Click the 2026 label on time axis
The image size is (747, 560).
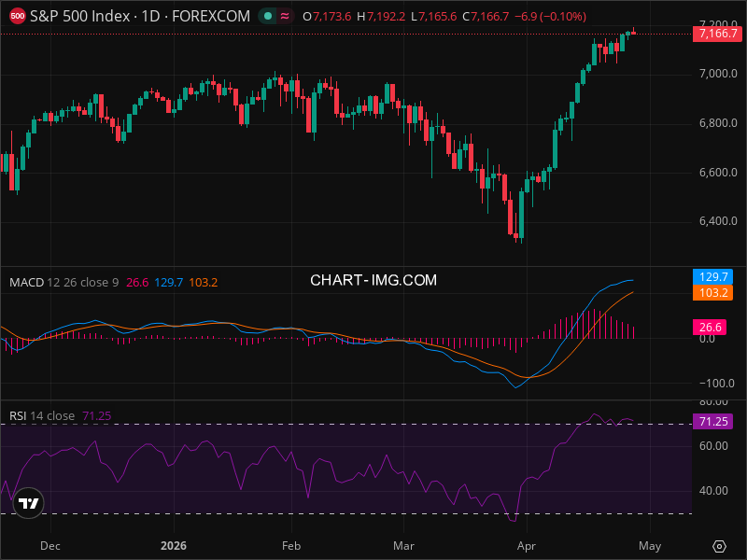pyautogui.click(x=174, y=546)
